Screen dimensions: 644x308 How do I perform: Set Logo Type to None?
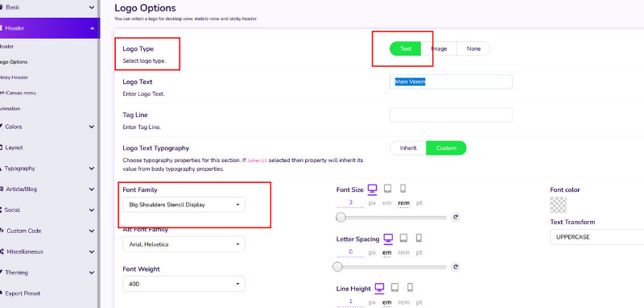[x=473, y=48]
